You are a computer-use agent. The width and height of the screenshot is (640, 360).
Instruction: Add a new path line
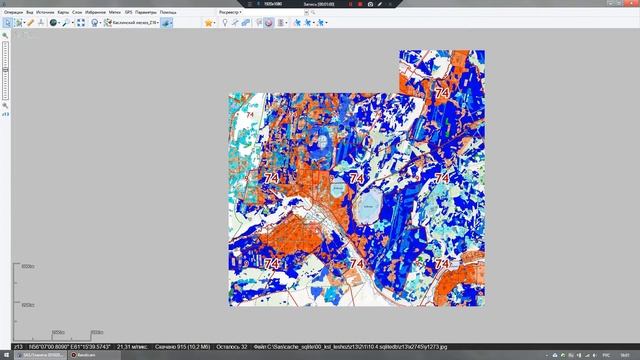tap(235, 23)
